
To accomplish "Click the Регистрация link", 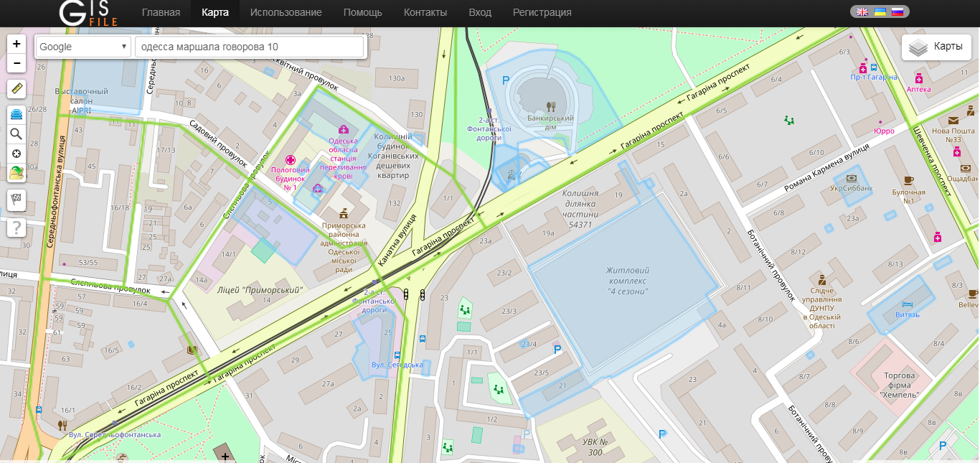I will pos(542,12).
